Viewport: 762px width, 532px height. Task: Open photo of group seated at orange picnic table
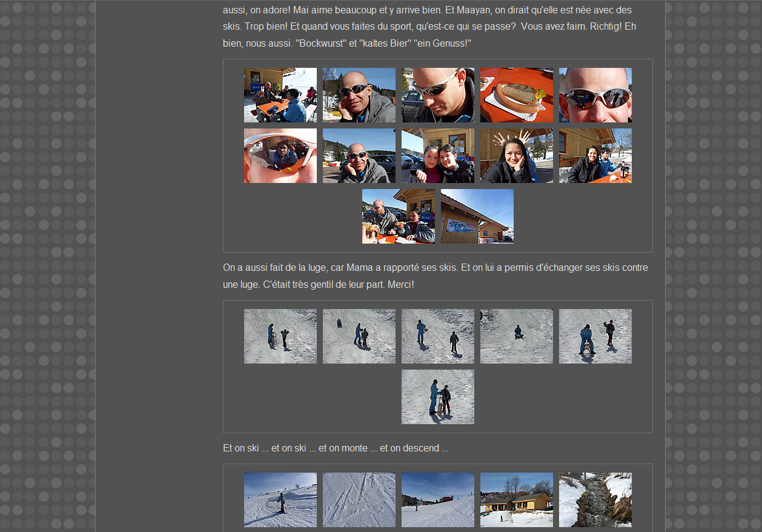(280, 95)
